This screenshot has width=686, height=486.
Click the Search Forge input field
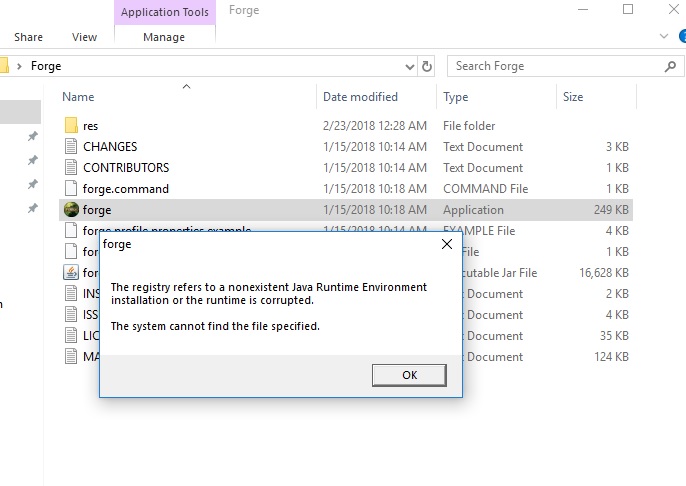pos(553,66)
